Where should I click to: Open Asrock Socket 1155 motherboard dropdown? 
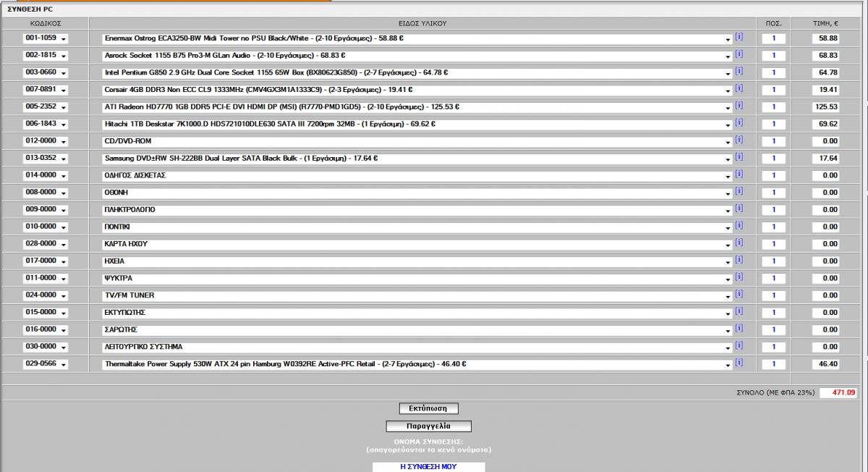pos(417,55)
